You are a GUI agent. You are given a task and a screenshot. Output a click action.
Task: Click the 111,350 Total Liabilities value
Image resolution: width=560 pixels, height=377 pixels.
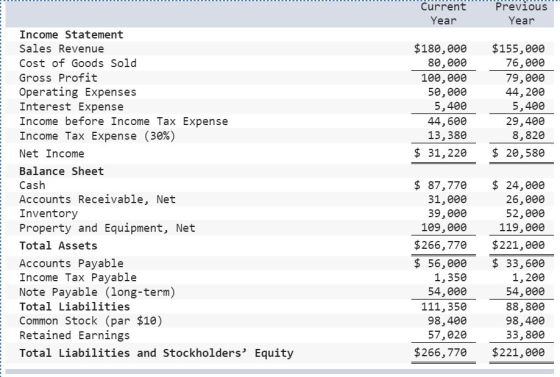tap(444, 307)
